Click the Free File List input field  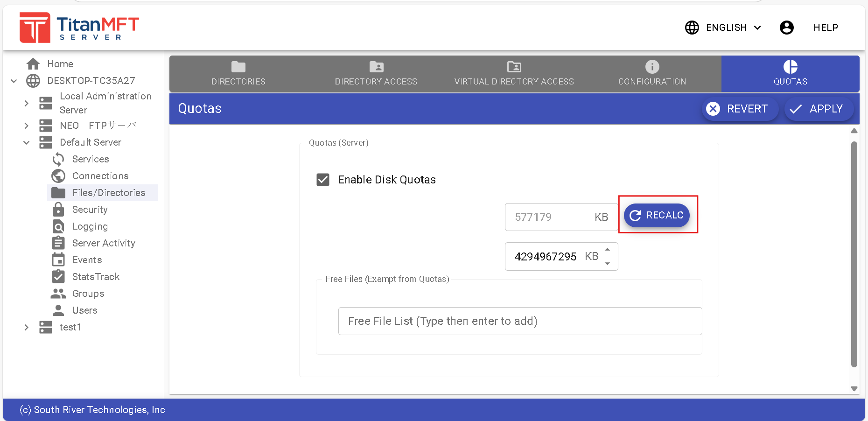tap(519, 321)
